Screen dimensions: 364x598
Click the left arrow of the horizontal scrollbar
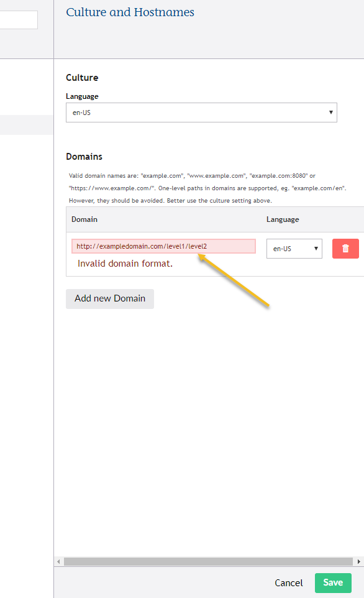click(x=60, y=561)
